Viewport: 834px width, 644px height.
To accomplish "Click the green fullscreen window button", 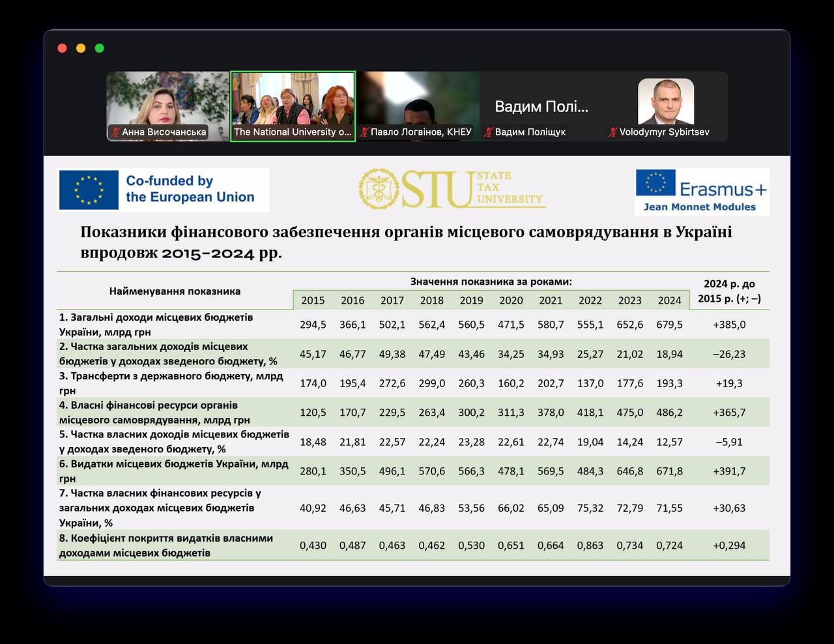I will click(x=100, y=48).
